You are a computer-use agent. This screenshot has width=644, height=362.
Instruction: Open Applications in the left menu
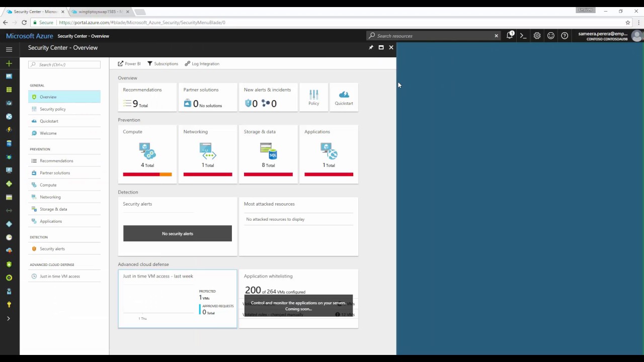pos(64,221)
